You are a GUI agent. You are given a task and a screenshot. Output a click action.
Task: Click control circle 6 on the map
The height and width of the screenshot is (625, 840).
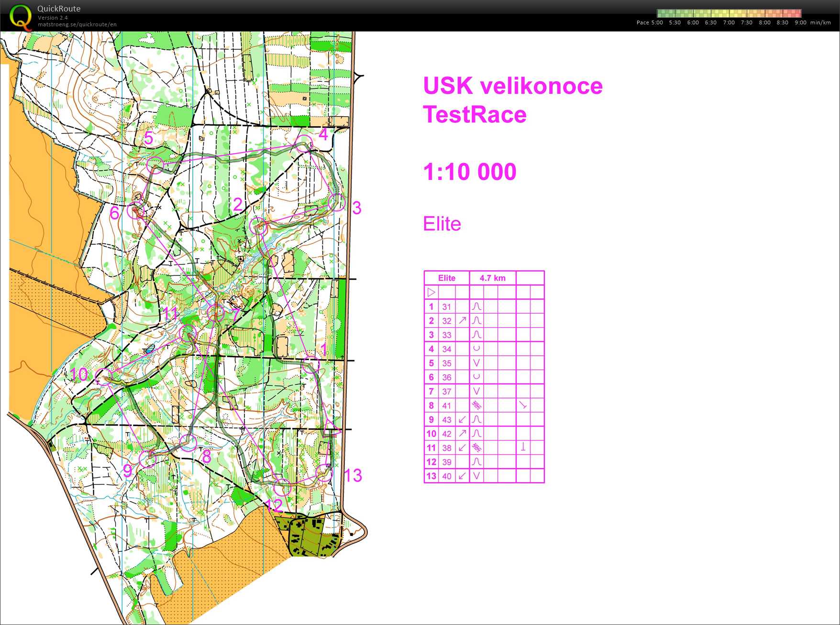[136, 210]
